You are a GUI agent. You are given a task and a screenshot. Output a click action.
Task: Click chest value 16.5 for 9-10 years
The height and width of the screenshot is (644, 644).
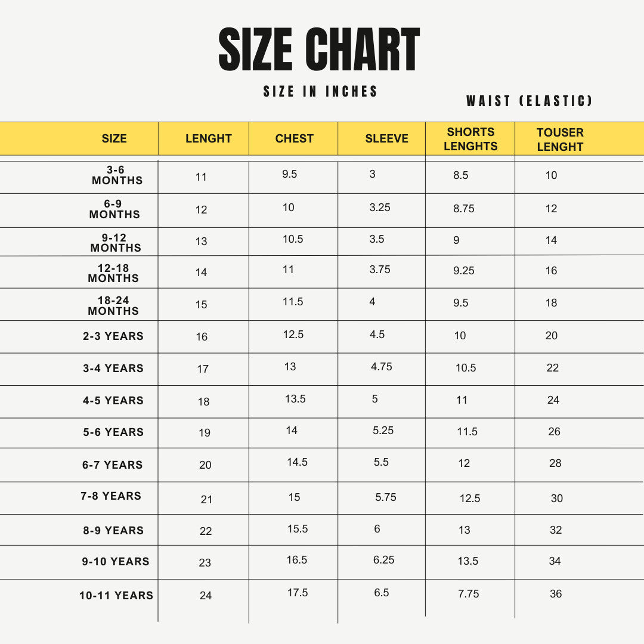297,560
